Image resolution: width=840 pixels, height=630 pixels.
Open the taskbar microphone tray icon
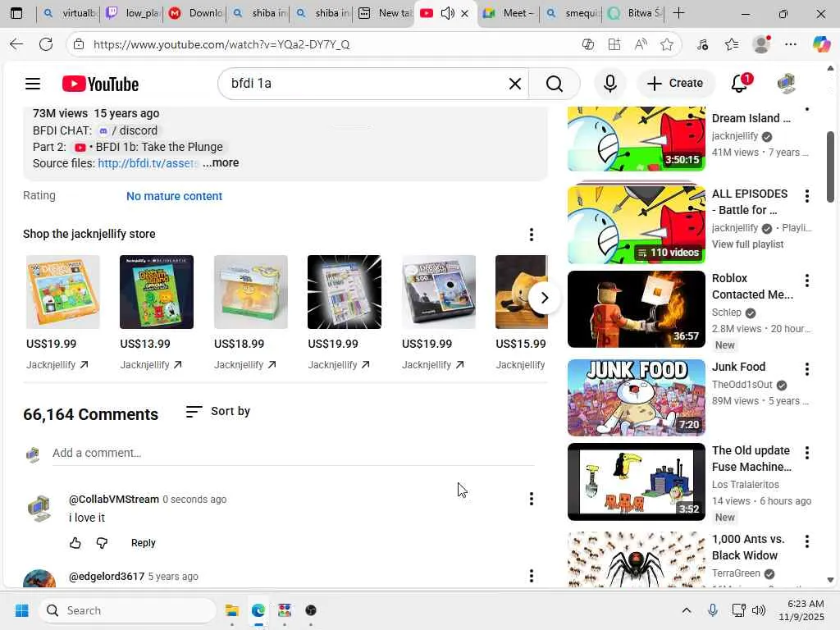(713, 610)
